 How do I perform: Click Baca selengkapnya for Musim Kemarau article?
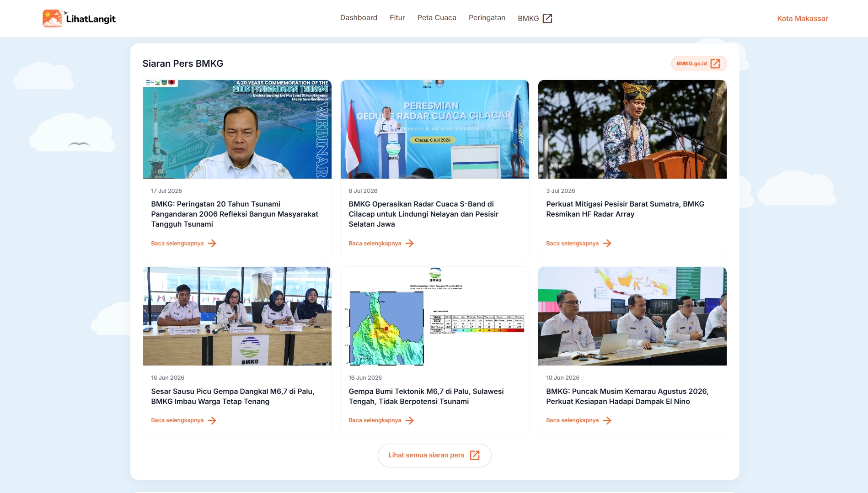(x=573, y=420)
